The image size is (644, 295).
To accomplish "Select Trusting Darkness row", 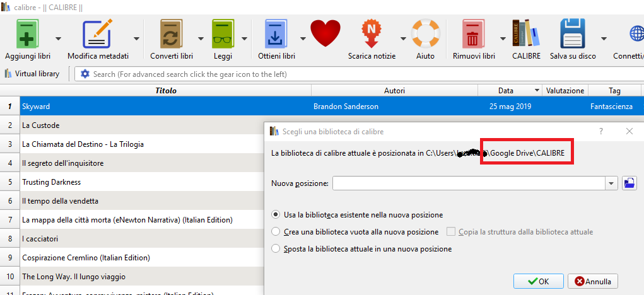I will click(142, 182).
